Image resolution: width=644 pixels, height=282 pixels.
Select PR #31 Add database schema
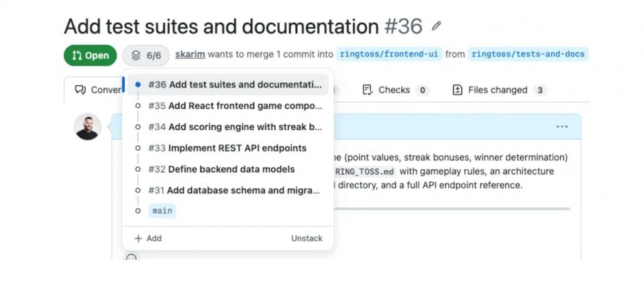click(234, 190)
